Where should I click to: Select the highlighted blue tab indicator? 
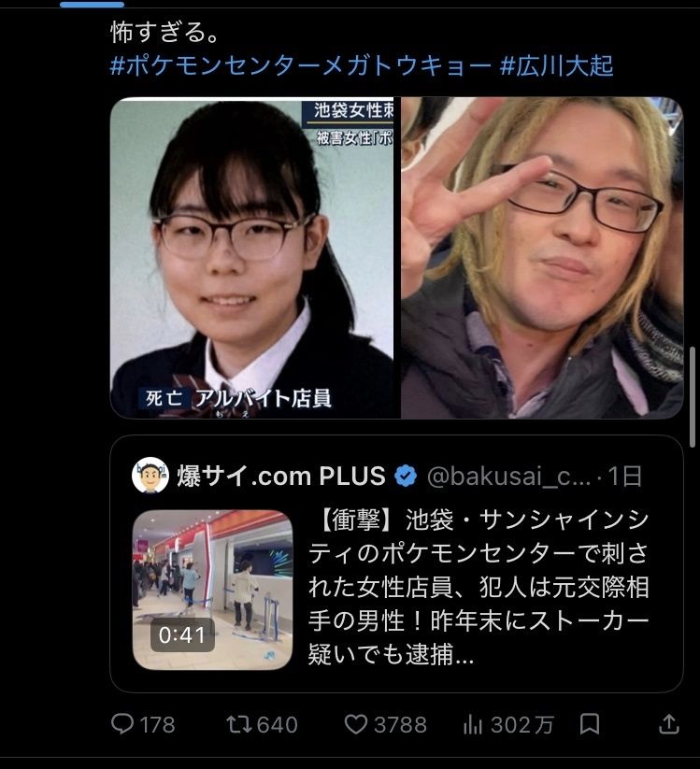tap(92, 4)
